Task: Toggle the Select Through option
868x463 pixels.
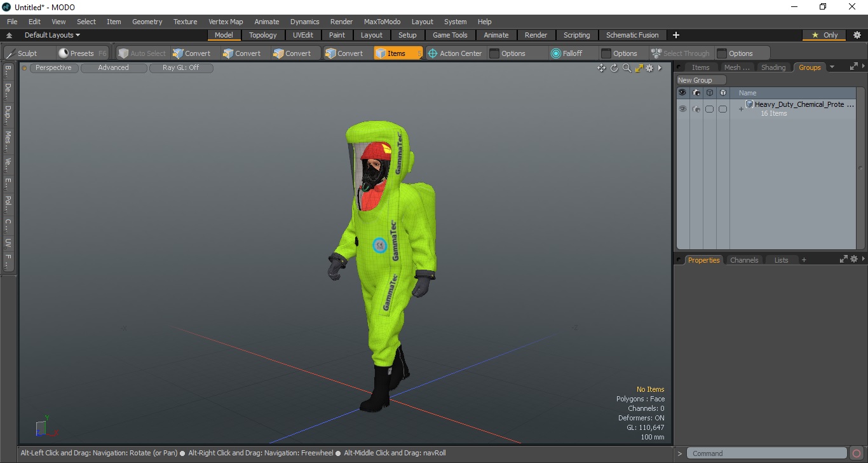Action: point(681,53)
